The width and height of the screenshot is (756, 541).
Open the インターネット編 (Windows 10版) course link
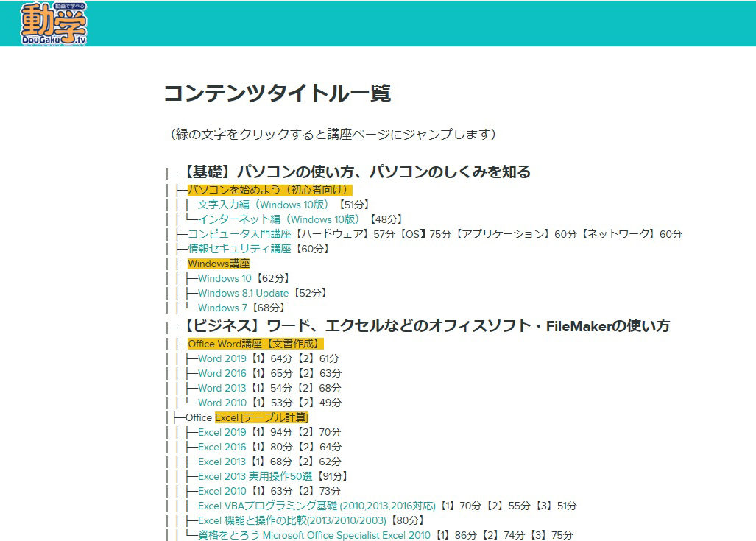tap(279, 219)
